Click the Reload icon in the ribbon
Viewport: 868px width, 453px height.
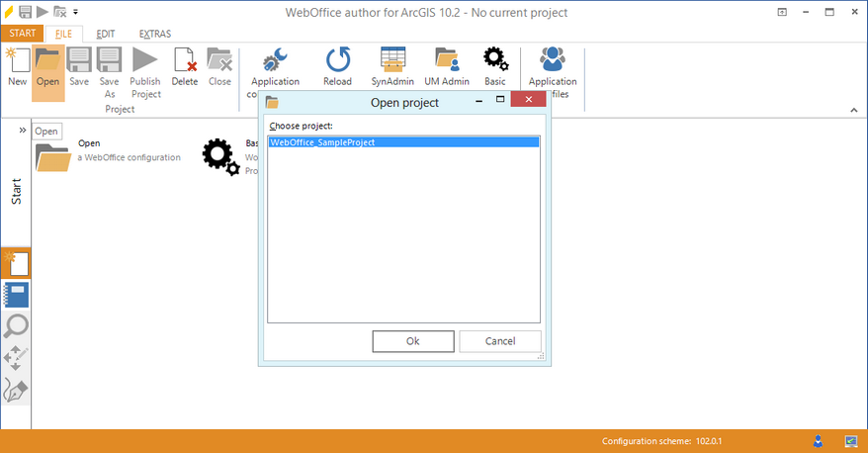[x=338, y=59]
